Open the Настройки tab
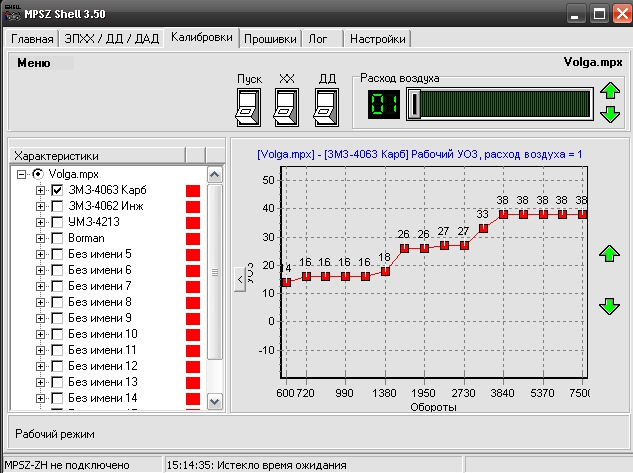This screenshot has height=473, width=633. coord(378,39)
